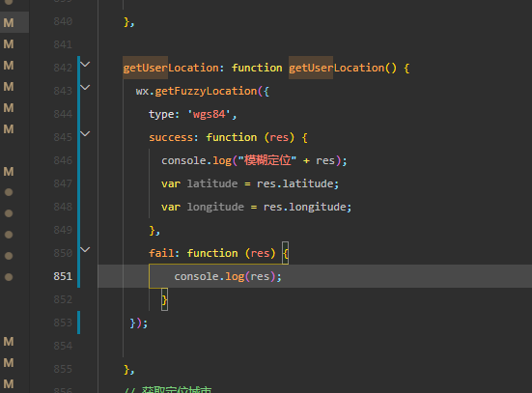This screenshot has width=532, height=393.
Task: Click the latitude variable declaration name
Action: pyautogui.click(x=212, y=183)
